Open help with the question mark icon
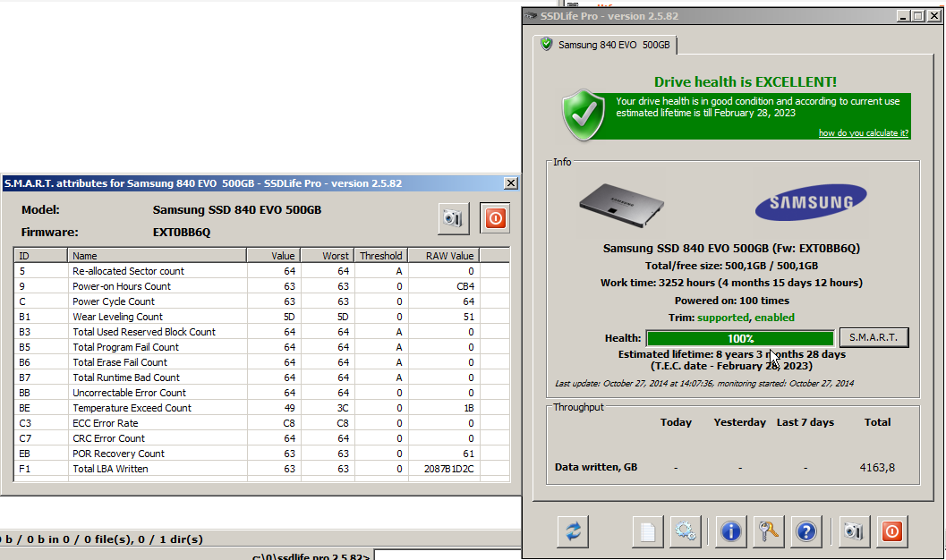 (x=806, y=531)
